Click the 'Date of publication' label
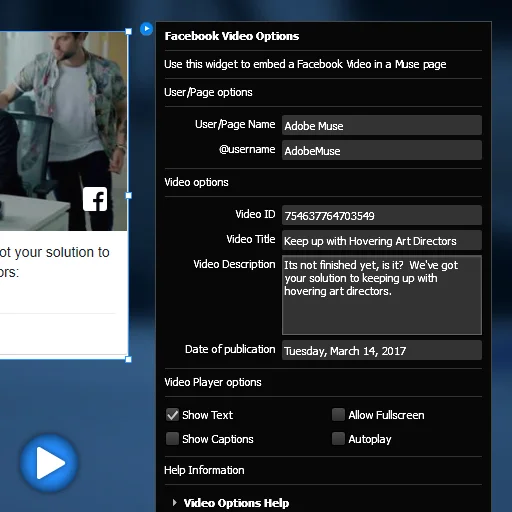 click(230, 349)
